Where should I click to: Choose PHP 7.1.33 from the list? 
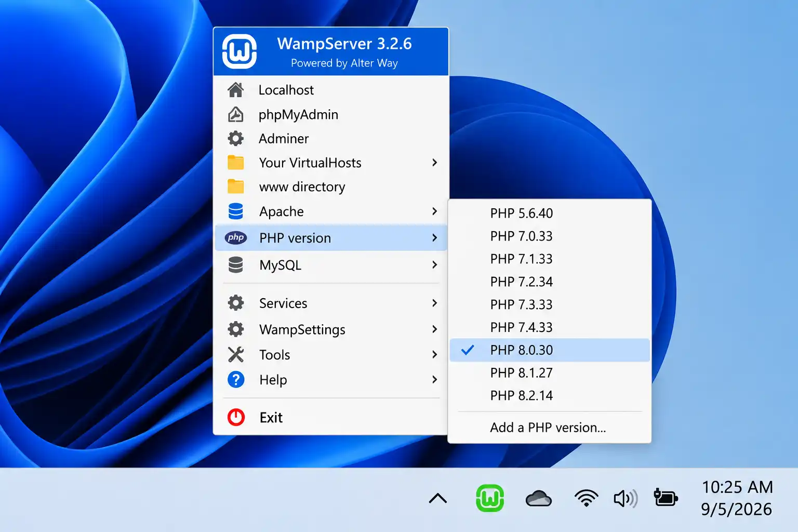550,259
